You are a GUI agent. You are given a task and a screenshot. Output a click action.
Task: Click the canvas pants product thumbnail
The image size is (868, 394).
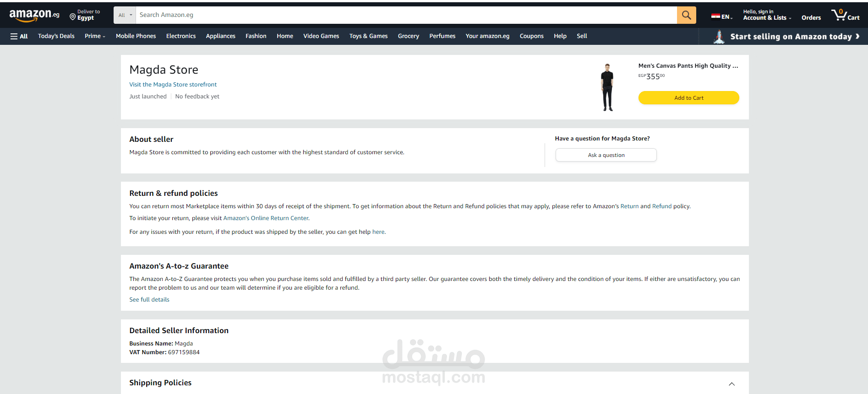(607, 87)
